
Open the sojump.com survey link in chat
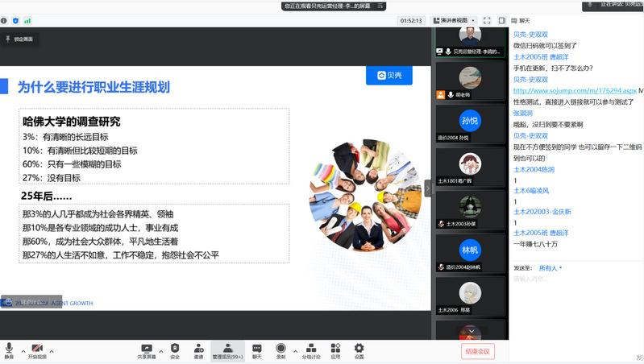(x=575, y=91)
